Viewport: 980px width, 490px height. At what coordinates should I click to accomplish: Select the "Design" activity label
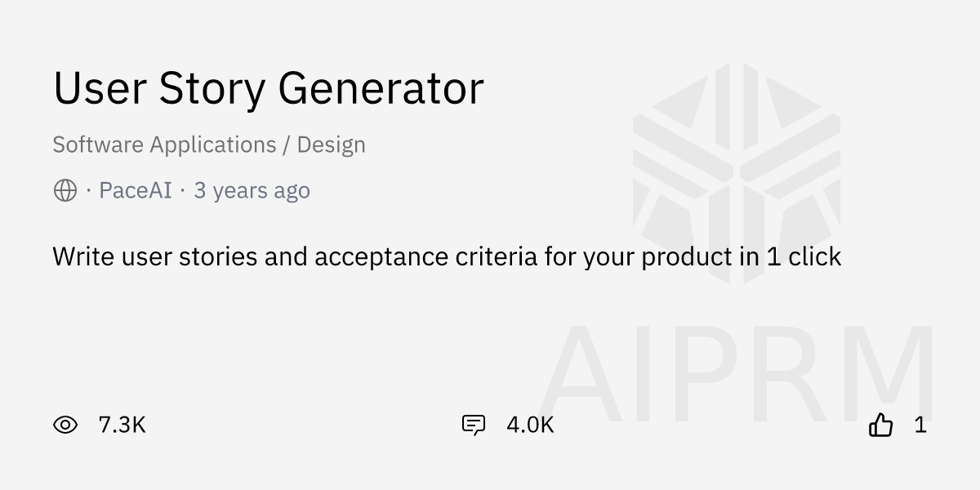(x=331, y=145)
